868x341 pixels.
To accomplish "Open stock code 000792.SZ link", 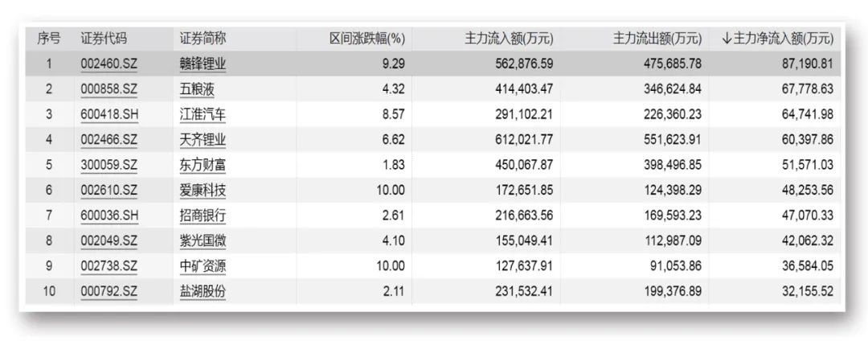I will 108,292.
